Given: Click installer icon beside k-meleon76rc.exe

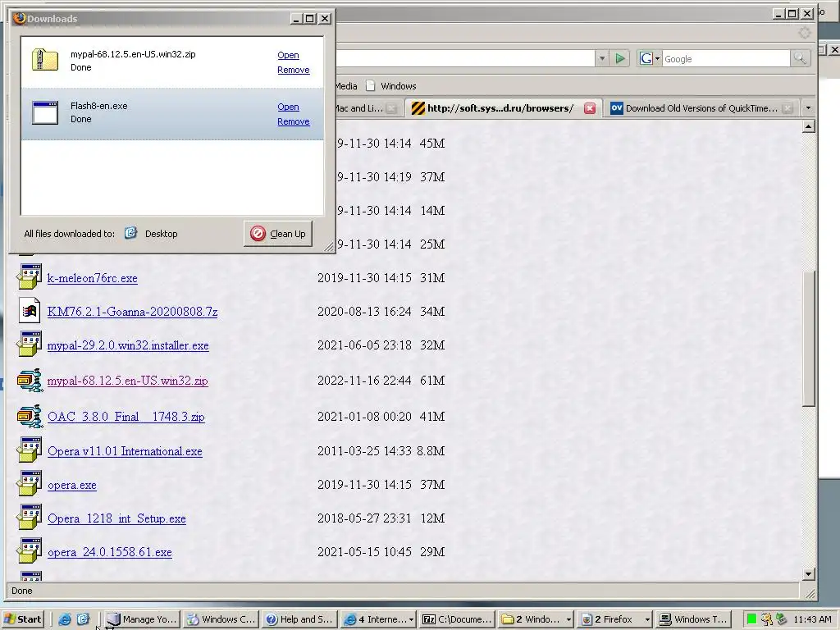Looking at the screenshot, I should pyautogui.click(x=30, y=276).
